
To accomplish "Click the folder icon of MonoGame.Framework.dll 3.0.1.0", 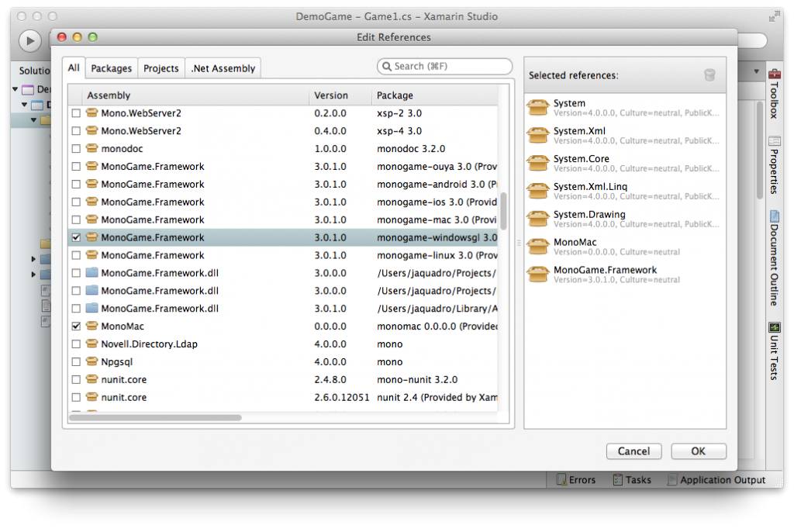I will click(x=91, y=308).
